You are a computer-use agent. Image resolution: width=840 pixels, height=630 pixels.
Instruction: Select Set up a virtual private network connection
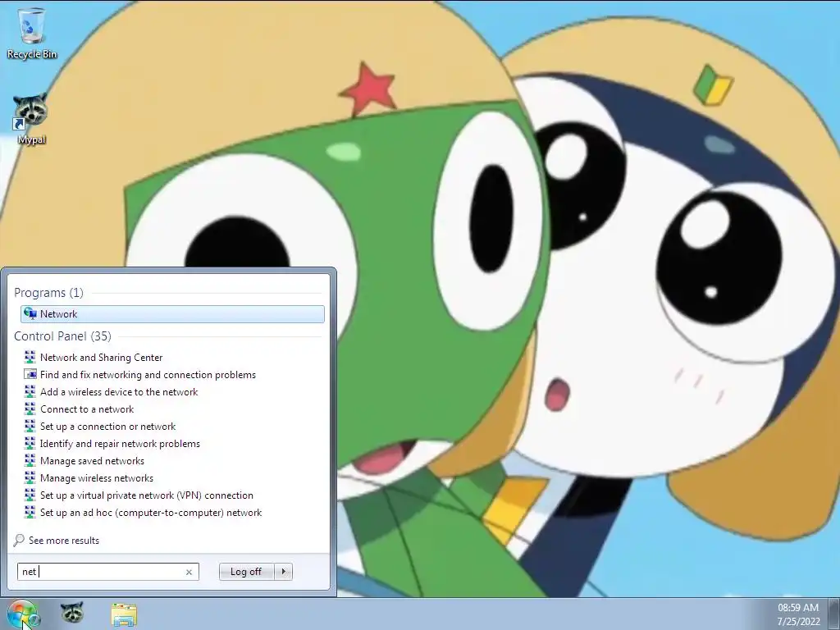point(147,495)
